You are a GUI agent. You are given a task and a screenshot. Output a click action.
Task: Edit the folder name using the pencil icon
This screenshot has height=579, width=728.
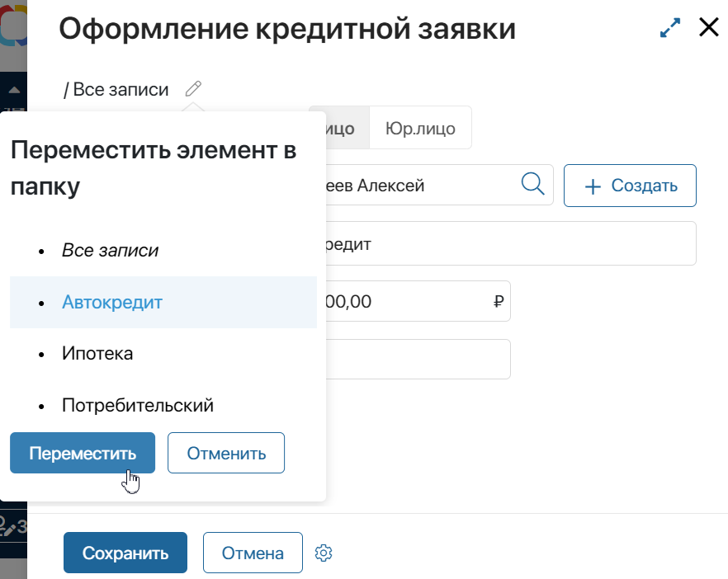click(192, 88)
